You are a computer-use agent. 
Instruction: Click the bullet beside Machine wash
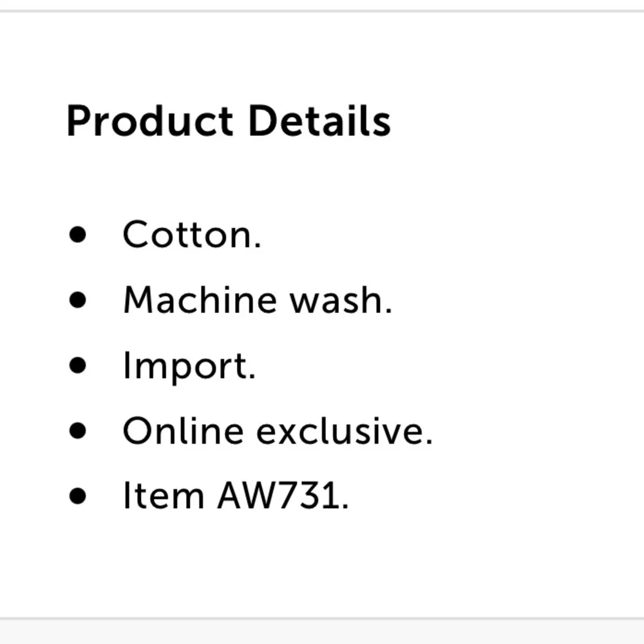[x=78, y=301]
